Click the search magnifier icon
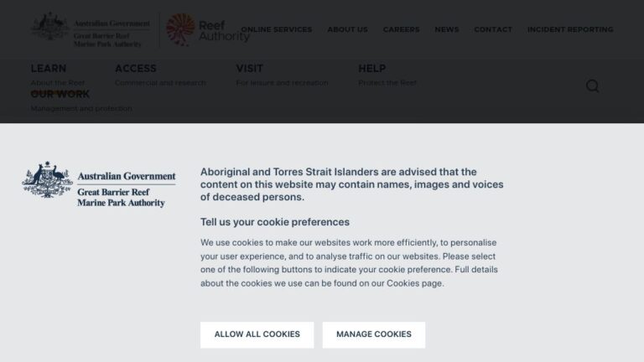This screenshot has width=644, height=362. coord(592,85)
